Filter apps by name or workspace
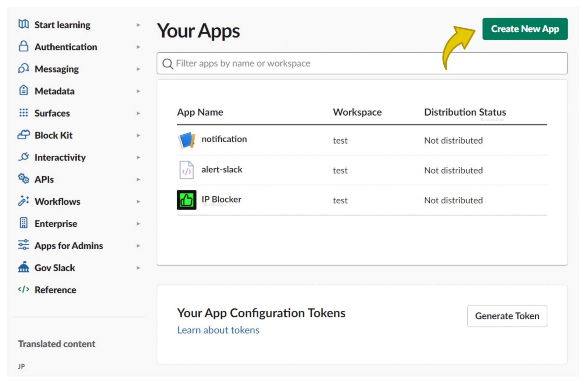Image resolution: width=588 pixels, height=386 pixels. [362, 63]
